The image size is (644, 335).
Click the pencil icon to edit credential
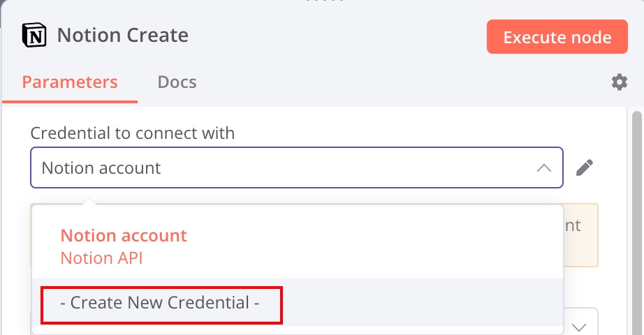click(585, 167)
